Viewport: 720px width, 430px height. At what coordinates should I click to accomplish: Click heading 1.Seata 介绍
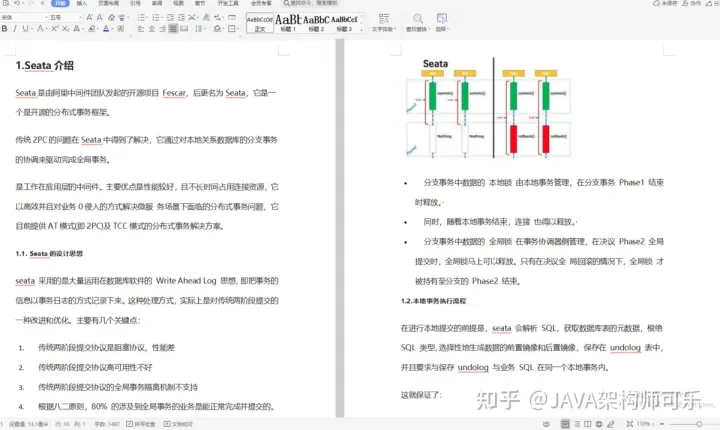[x=45, y=66]
